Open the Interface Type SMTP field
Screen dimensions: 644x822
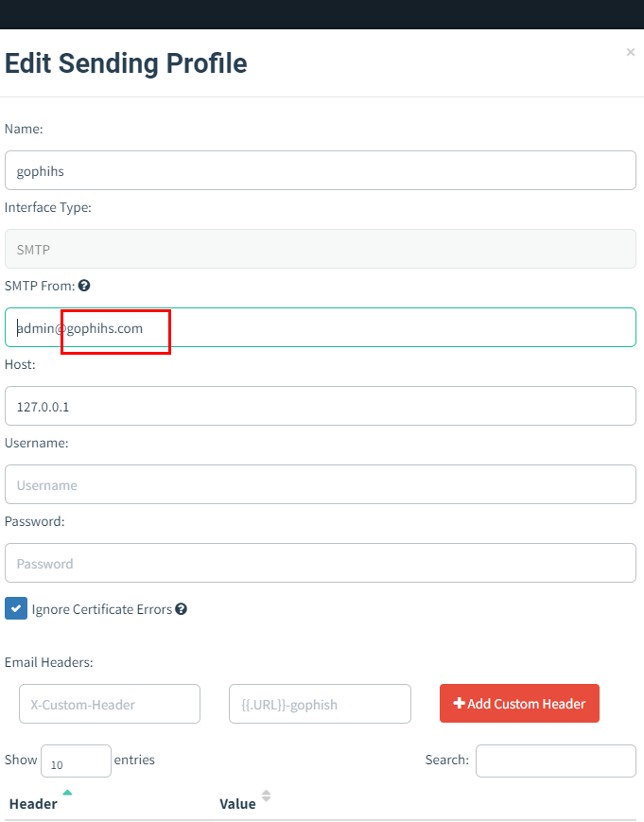321,249
